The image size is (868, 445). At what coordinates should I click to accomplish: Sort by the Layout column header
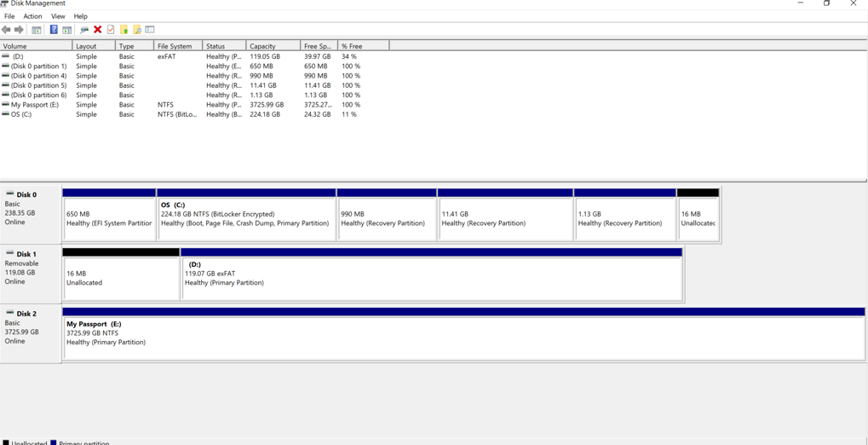coord(94,46)
